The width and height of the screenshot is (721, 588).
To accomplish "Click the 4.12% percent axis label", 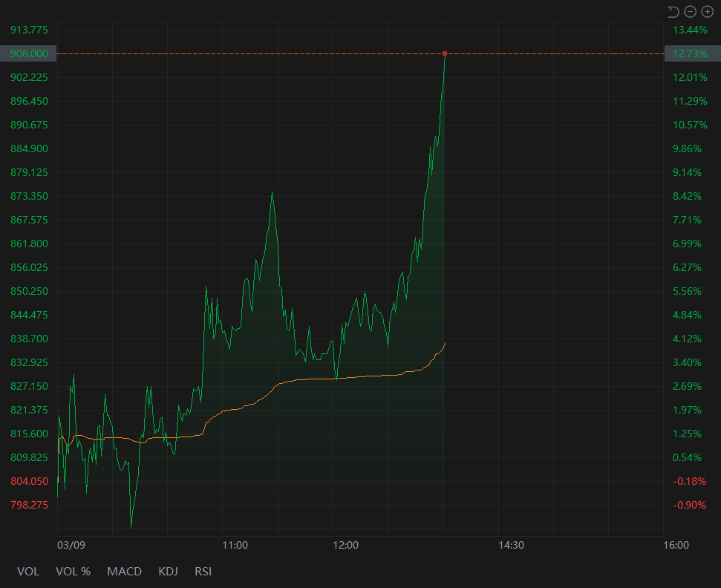I will (687, 339).
